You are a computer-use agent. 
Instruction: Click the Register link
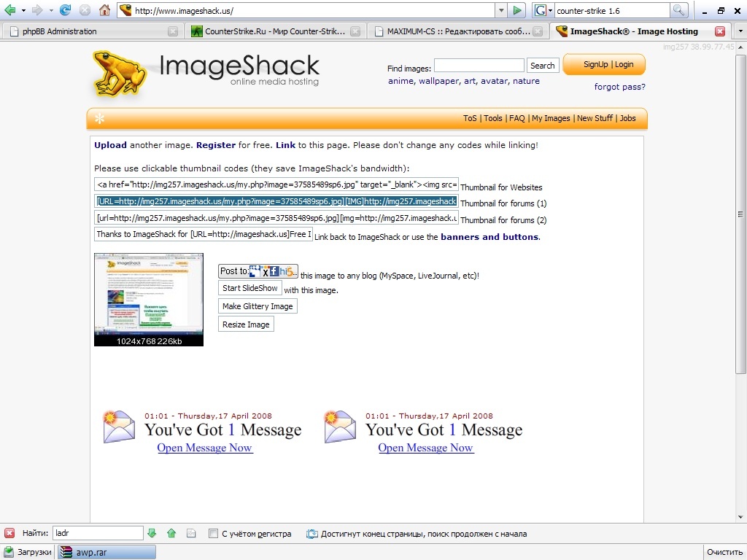pyautogui.click(x=216, y=145)
